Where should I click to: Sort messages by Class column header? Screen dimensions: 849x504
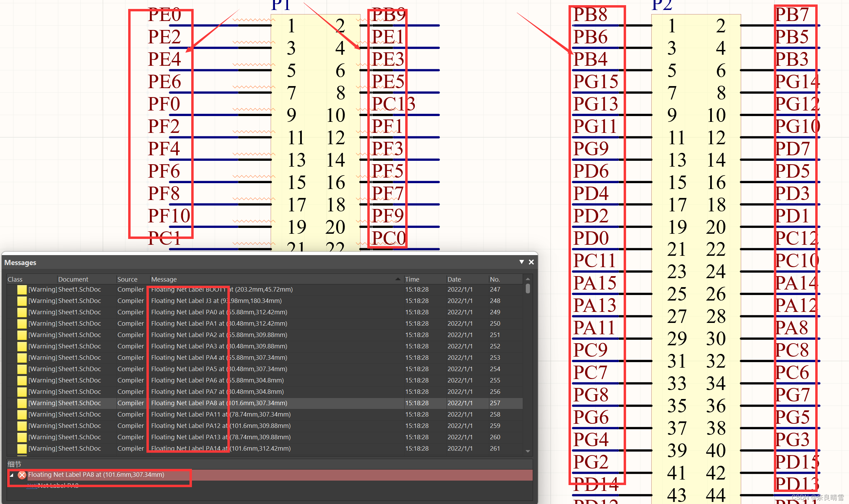tap(15, 279)
